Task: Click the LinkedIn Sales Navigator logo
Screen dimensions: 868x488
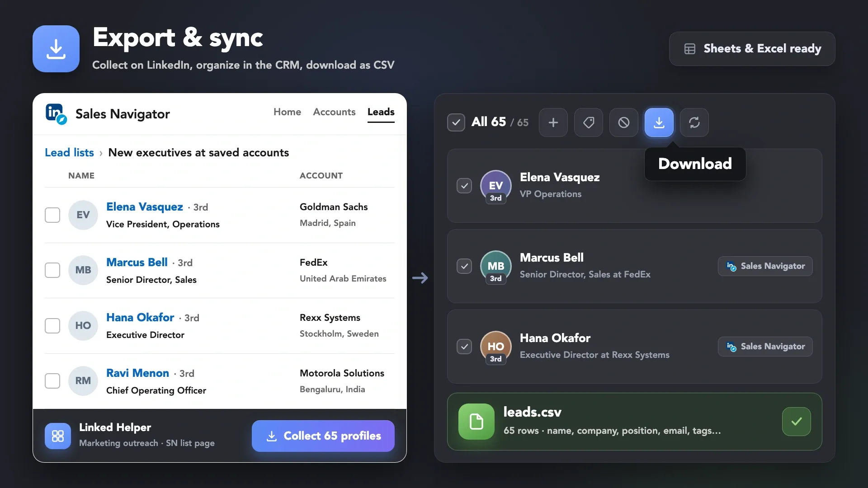Action: pos(56,113)
